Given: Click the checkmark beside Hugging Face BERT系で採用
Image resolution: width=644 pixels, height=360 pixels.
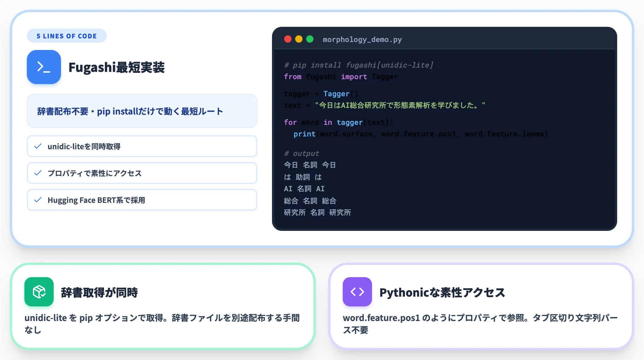Looking at the screenshot, I should [38, 200].
